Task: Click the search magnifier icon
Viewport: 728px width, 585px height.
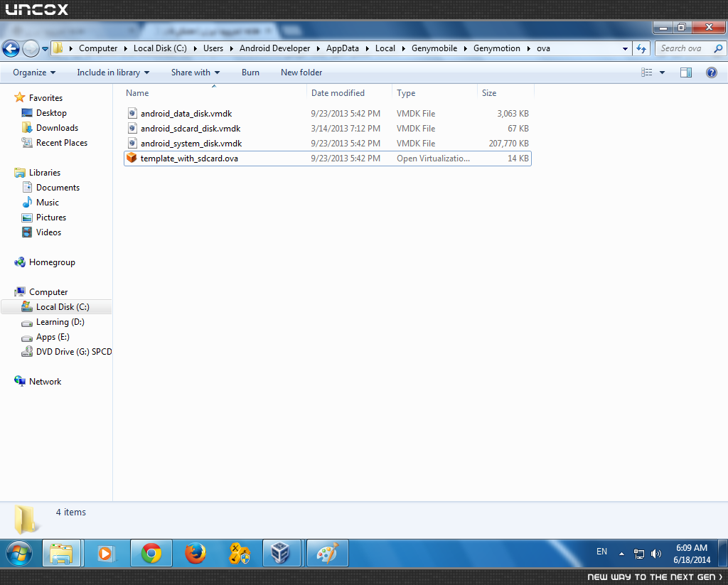Action: coord(718,48)
